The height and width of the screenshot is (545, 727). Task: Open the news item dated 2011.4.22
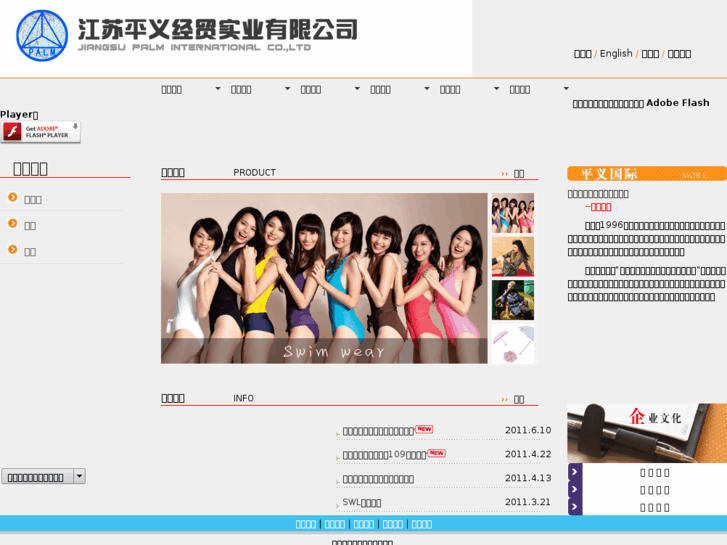tap(384, 455)
